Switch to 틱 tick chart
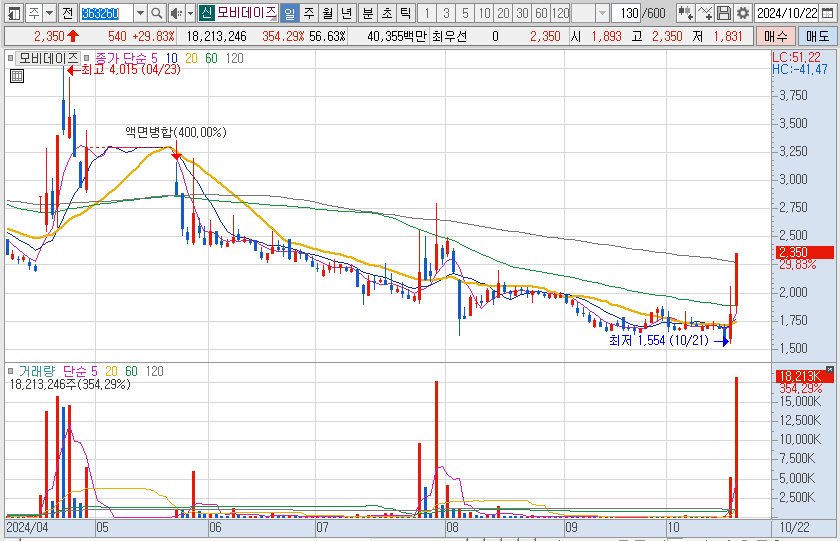This screenshot has height=541, width=840. (406, 13)
